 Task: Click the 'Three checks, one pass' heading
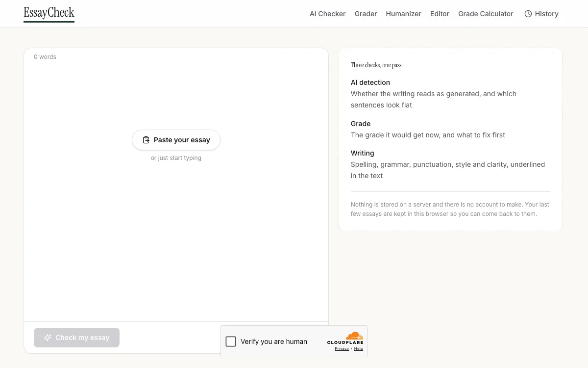pyautogui.click(x=376, y=65)
